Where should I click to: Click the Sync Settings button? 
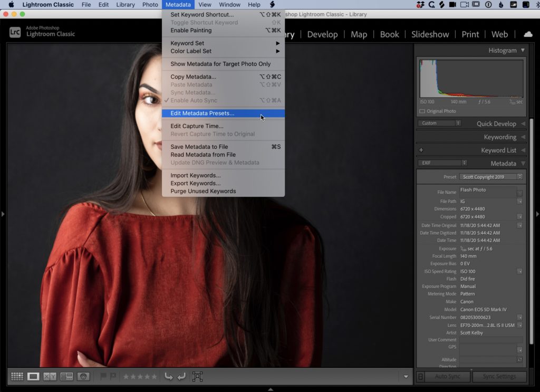[499, 376]
